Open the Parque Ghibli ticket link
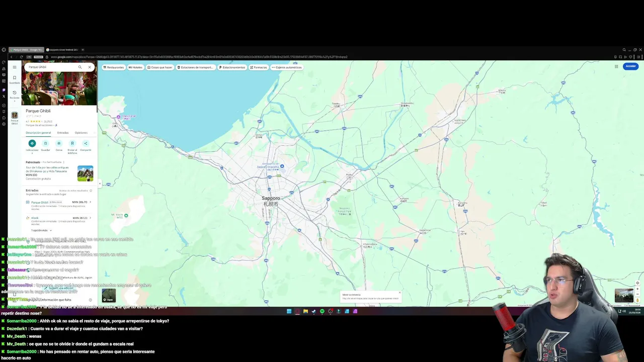This screenshot has width=644, height=362. coord(40,202)
